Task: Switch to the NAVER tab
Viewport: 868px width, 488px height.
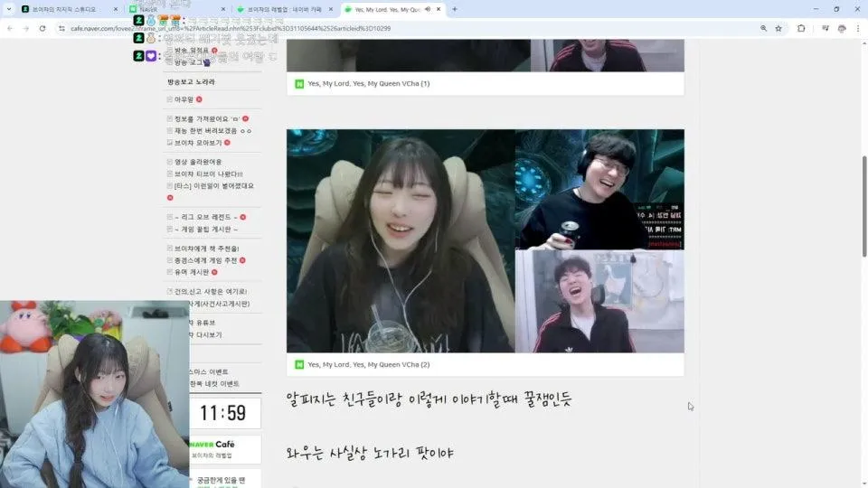Action: coord(176,9)
